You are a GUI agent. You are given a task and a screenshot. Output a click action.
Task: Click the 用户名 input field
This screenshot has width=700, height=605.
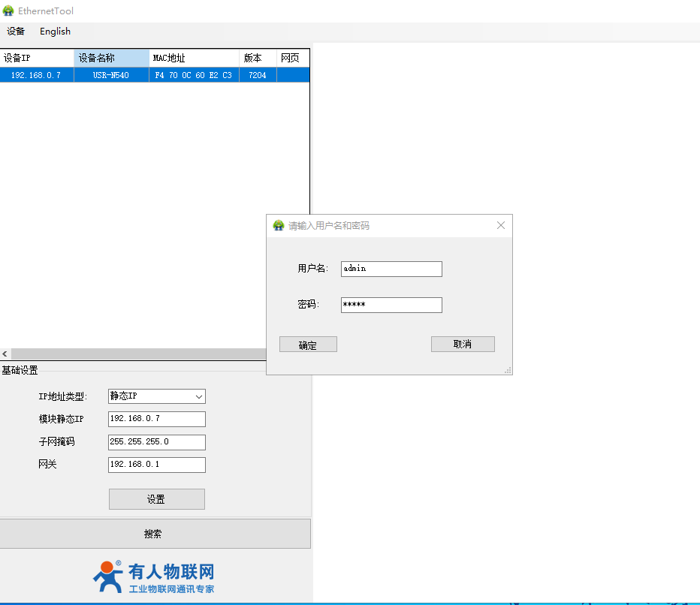(x=391, y=269)
